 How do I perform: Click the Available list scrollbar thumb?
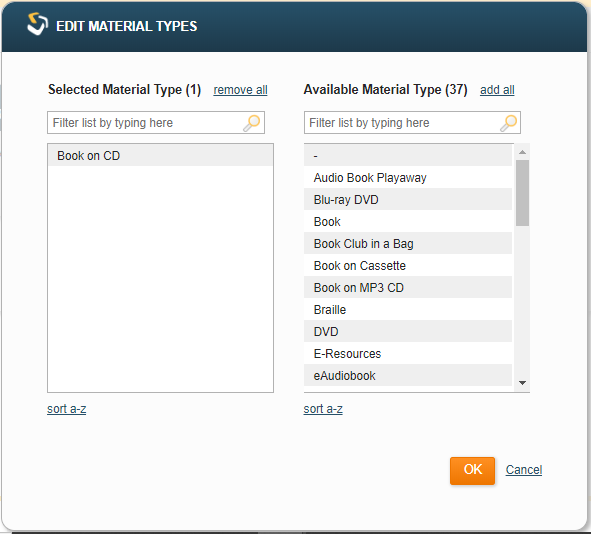point(522,193)
